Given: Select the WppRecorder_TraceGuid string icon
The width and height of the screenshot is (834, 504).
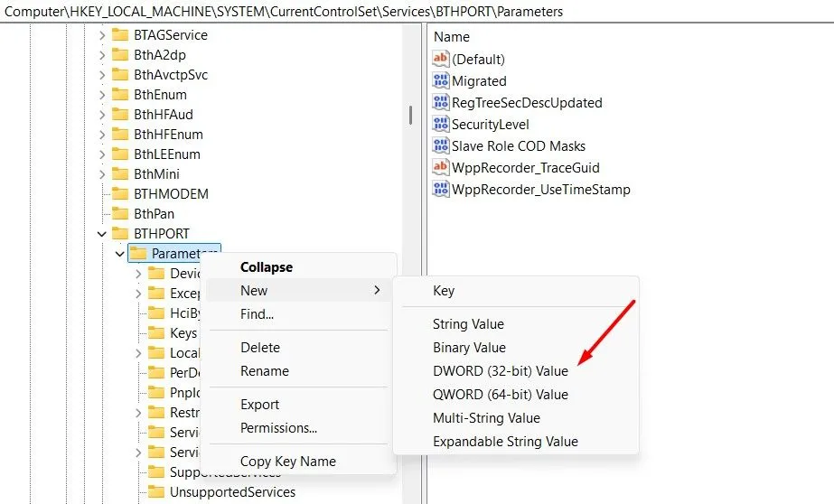Looking at the screenshot, I should [441, 168].
